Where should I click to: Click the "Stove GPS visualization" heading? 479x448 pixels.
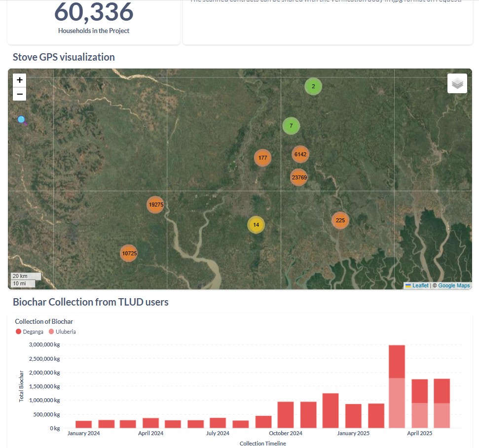[x=64, y=57]
